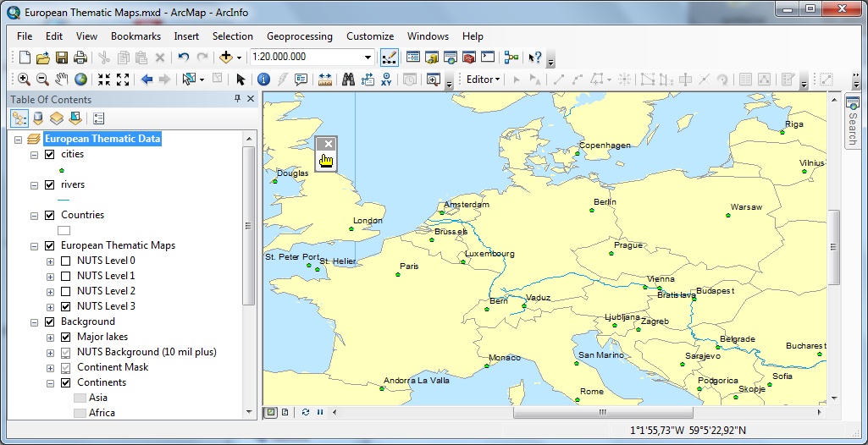Select the Zoom In tool
The width and height of the screenshot is (868, 445).
pos(24,80)
